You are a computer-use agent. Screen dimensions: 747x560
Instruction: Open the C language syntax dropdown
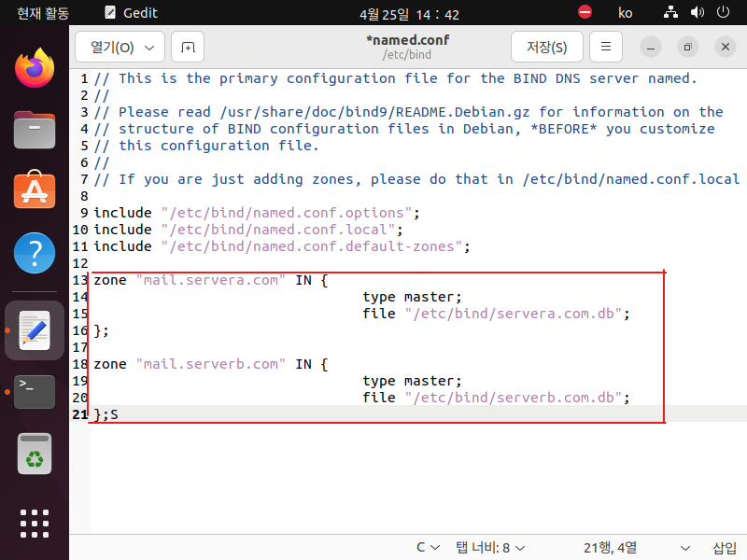click(x=428, y=547)
